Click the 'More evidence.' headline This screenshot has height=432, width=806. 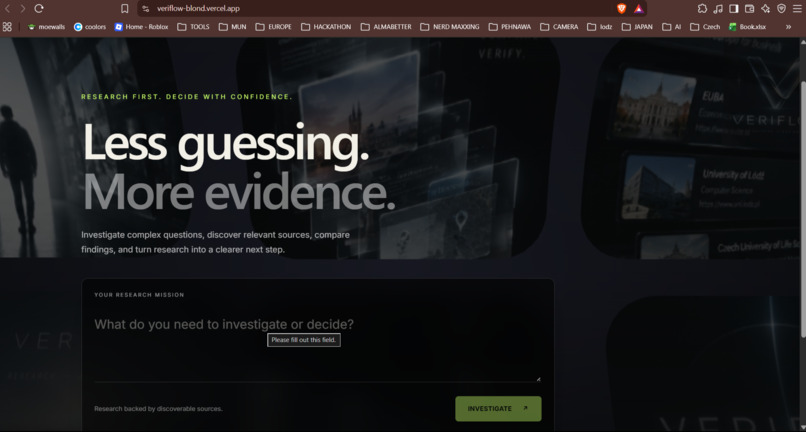239,191
